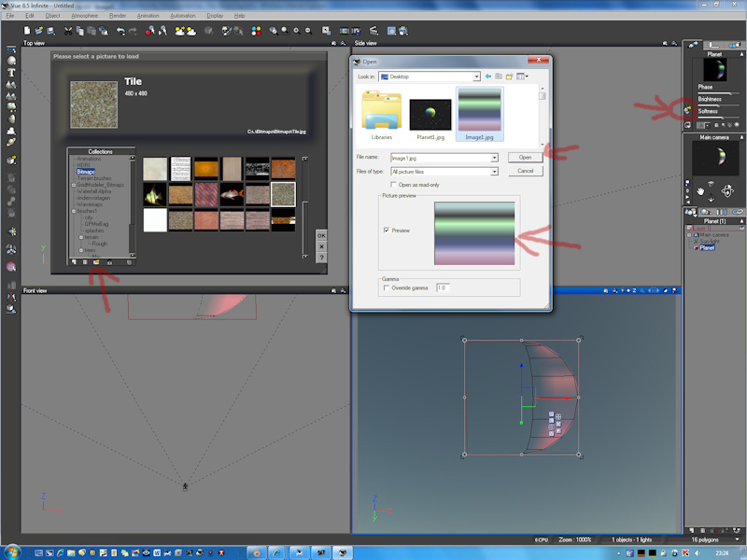Open the Look in Desktop dropdown
The height and width of the screenshot is (560, 747).
475,77
